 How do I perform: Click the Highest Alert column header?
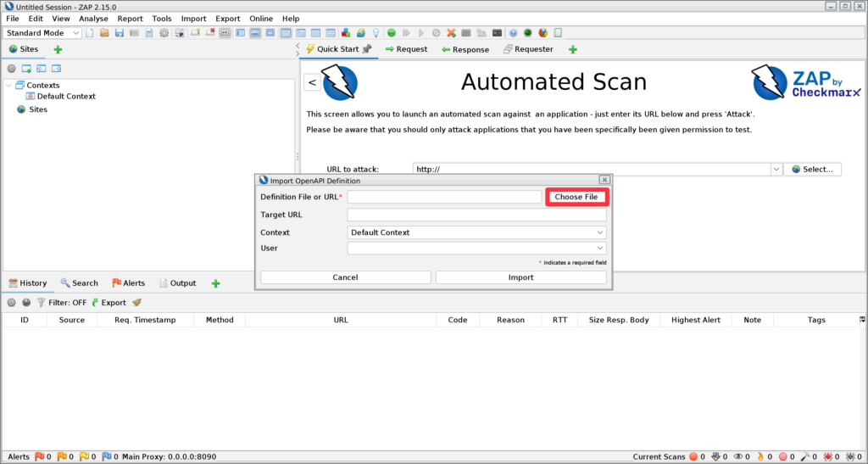(x=696, y=320)
